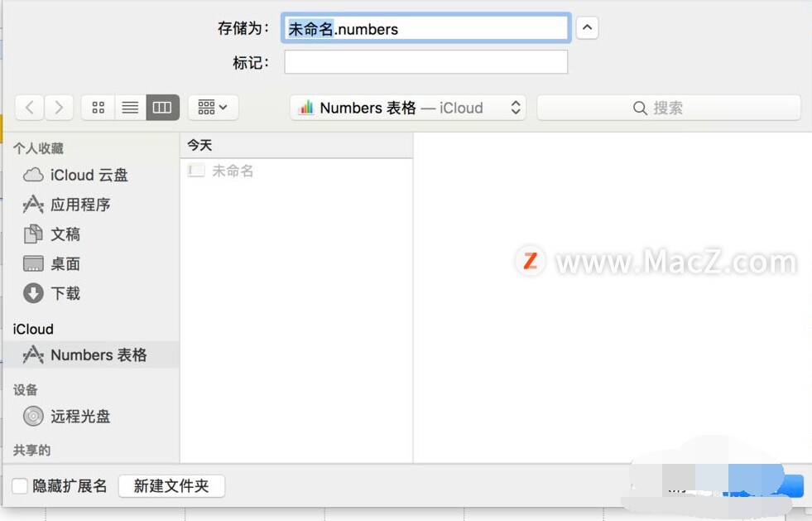The image size is (812, 521).
Task: Click the 标记 tags field
Action: 425,61
